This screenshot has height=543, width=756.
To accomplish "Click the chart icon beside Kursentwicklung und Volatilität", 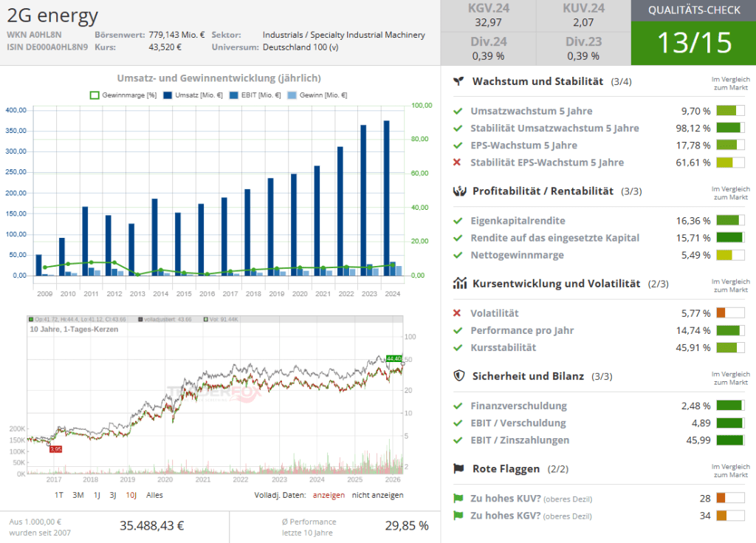I will tap(458, 284).
